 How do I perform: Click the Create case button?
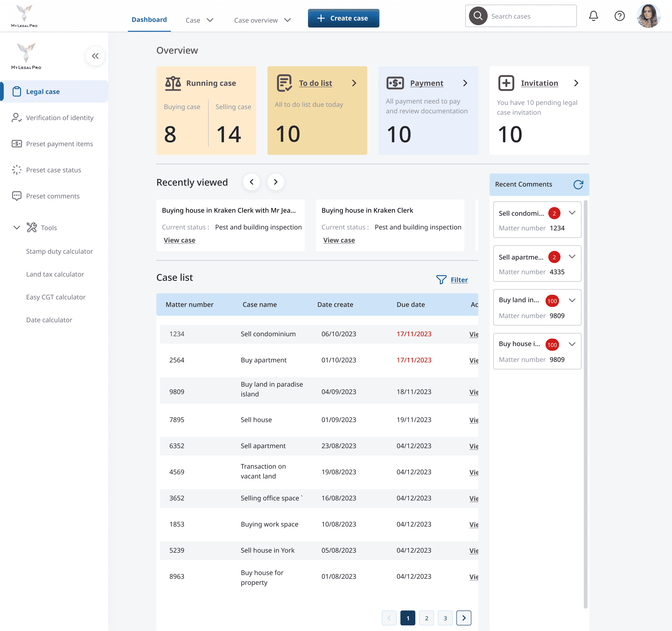[x=343, y=18]
